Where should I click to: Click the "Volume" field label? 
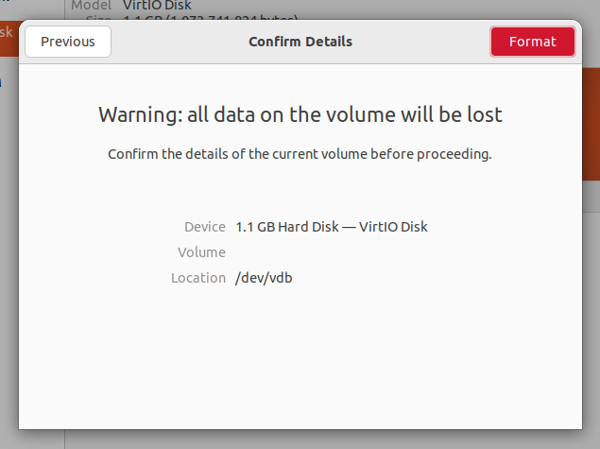pyautogui.click(x=201, y=252)
